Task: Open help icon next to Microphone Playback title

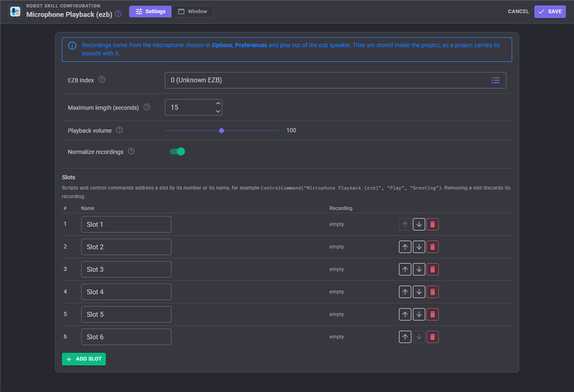Action: pyautogui.click(x=118, y=14)
